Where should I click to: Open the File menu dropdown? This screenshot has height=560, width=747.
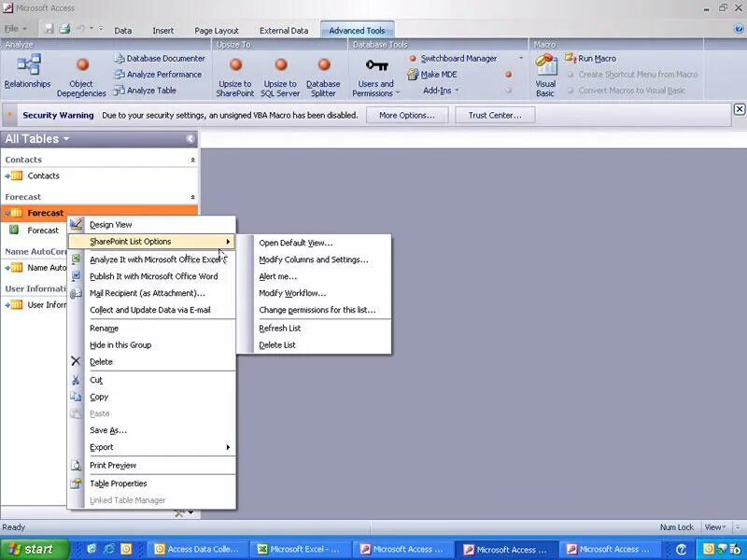pyautogui.click(x=15, y=29)
